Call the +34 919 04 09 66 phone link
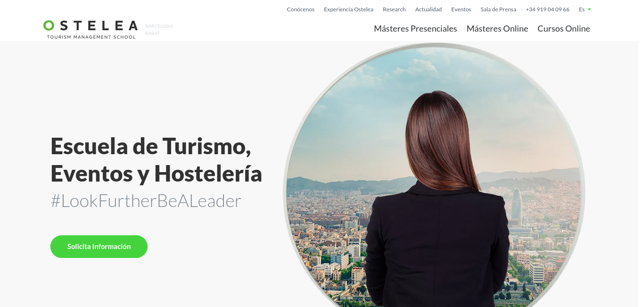This screenshot has height=307, width=644. [547, 9]
